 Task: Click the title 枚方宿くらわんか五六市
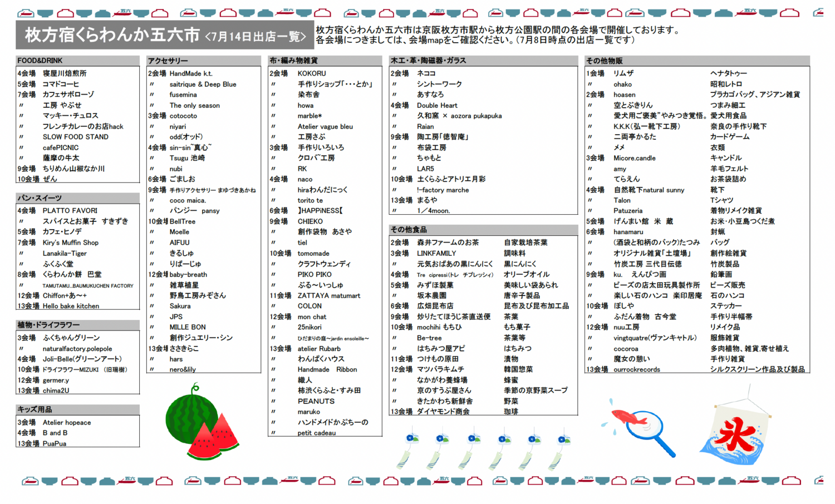(x=112, y=35)
